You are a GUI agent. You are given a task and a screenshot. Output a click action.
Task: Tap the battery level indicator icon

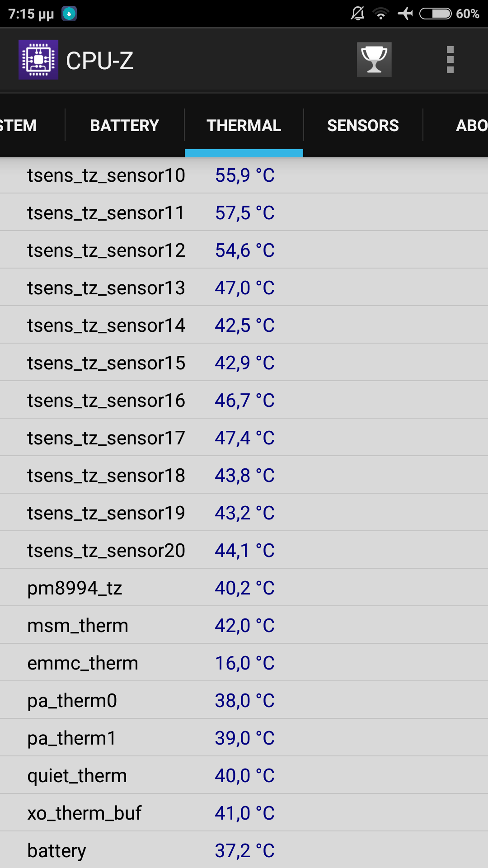[435, 14]
